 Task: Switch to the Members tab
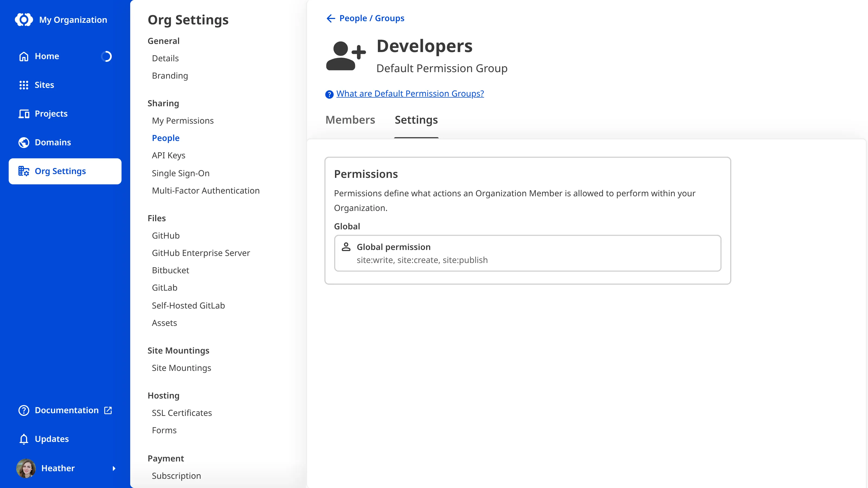click(x=350, y=120)
